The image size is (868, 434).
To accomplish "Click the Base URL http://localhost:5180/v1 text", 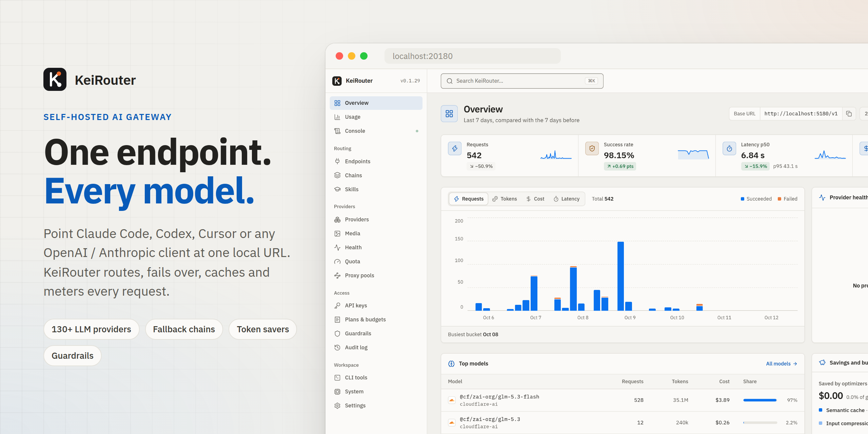I will 801,114.
